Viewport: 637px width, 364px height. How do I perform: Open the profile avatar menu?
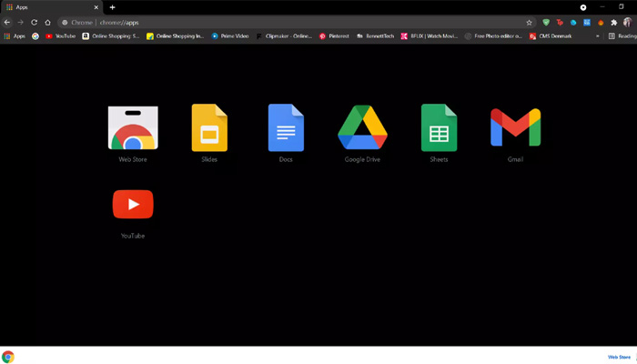click(x=628, y=23)
